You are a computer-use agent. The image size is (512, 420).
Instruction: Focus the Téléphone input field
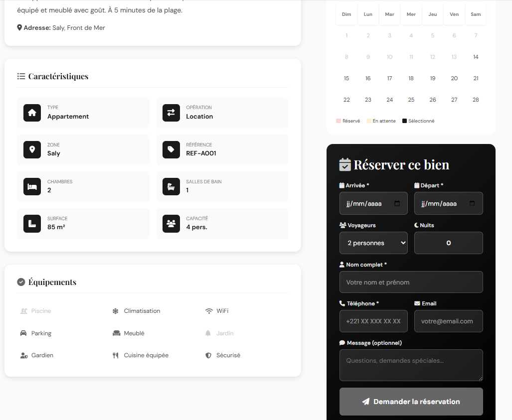373,321
